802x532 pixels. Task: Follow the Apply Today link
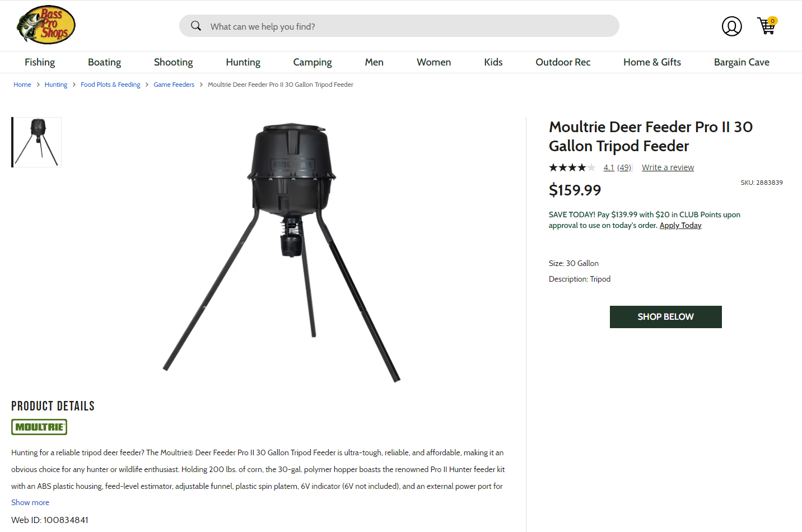click(x=680, y=225)
